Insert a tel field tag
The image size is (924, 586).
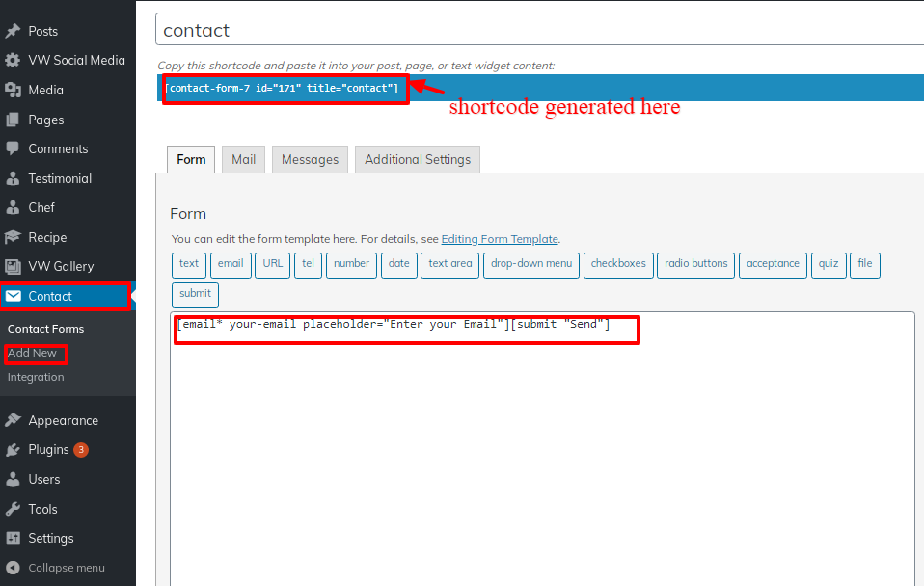(x=308, y=264)
